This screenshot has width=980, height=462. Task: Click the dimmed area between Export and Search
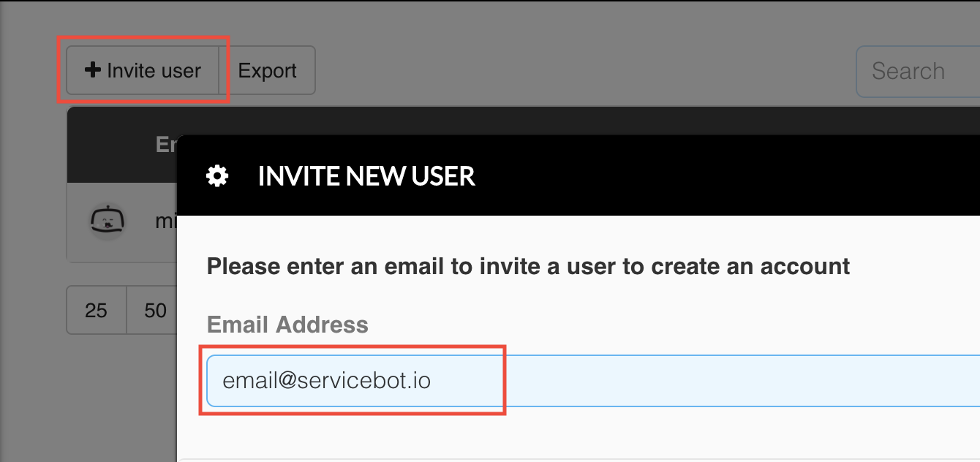pyautogui.click(x=585, y=71)
